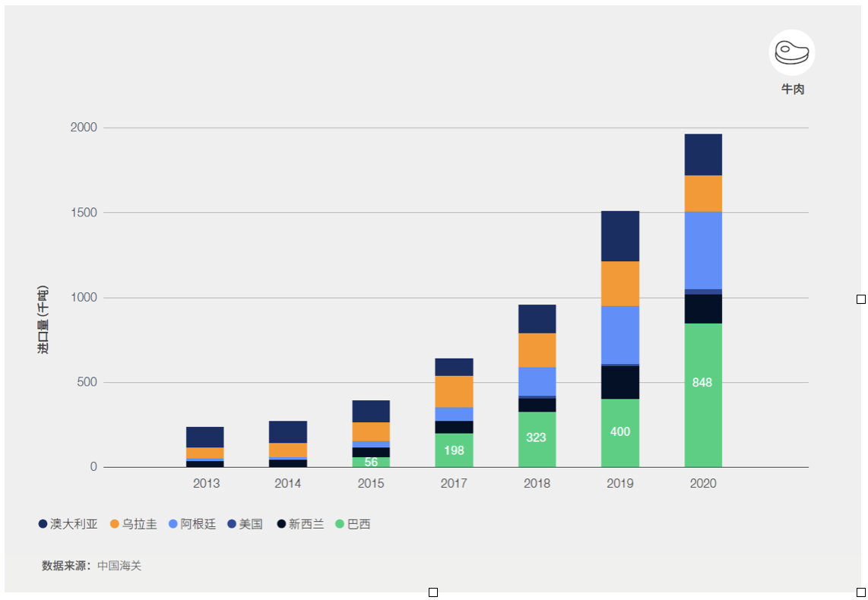Click the green 巴西 legend dot
The width and height of the screenshot is (868, 600).
[340, 524]
